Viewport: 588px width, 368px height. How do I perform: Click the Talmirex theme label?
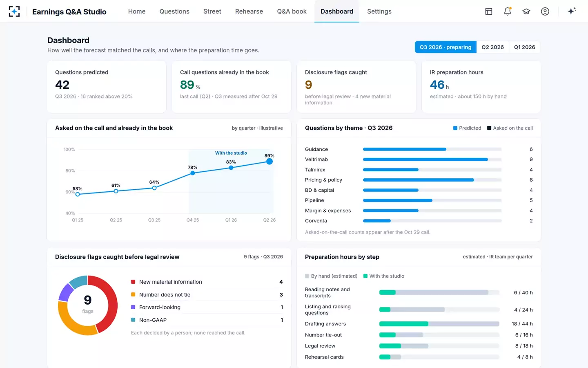315,170
